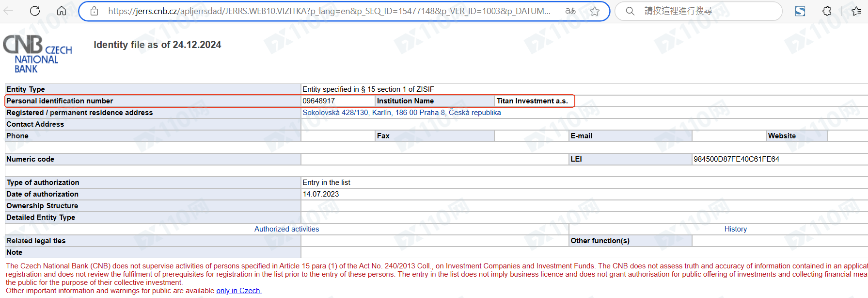Reload the page with the refresh icon

(x=35, y=11)
